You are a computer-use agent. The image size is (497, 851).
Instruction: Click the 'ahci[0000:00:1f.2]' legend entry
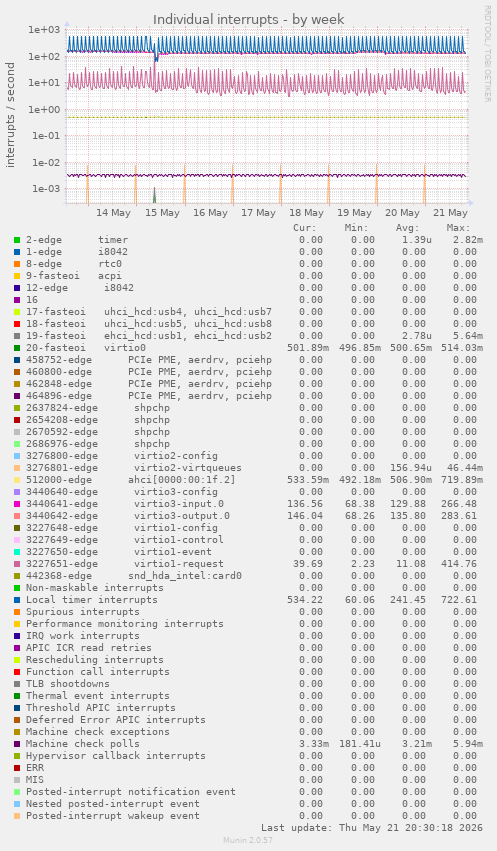[182, 480]
